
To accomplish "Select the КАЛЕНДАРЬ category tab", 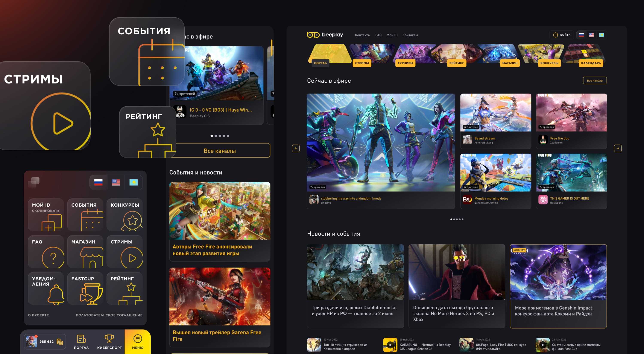I will click(x=584, y=55).
